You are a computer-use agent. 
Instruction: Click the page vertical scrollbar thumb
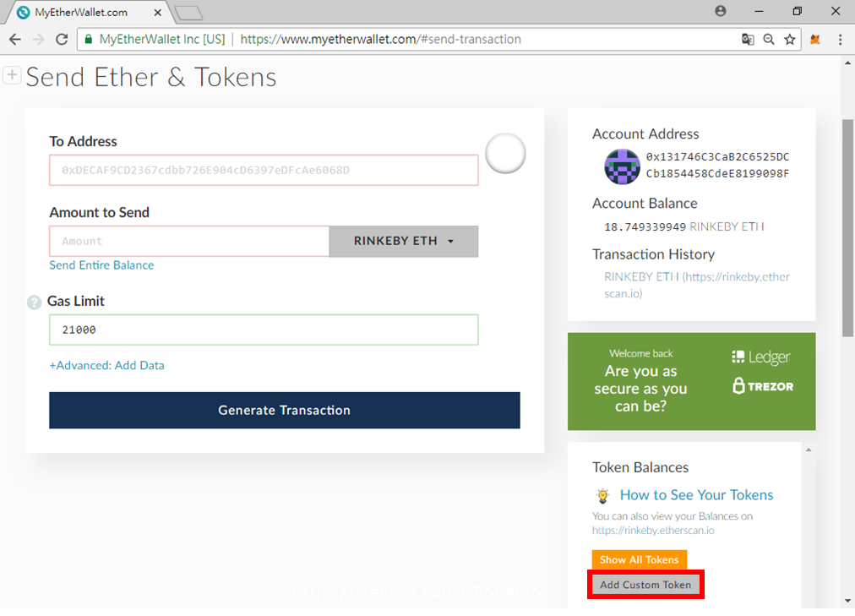[x=848, y=229]
